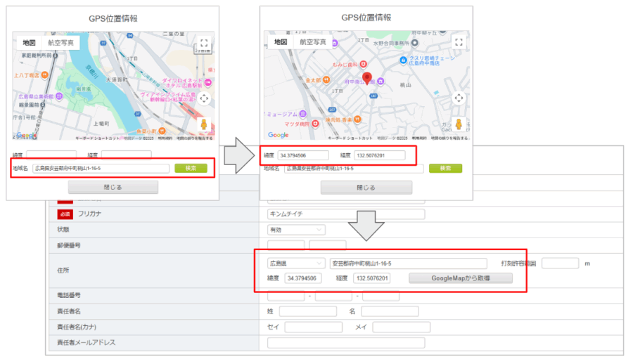Click the 打刻許容範囲 meters field

[561, 264]
